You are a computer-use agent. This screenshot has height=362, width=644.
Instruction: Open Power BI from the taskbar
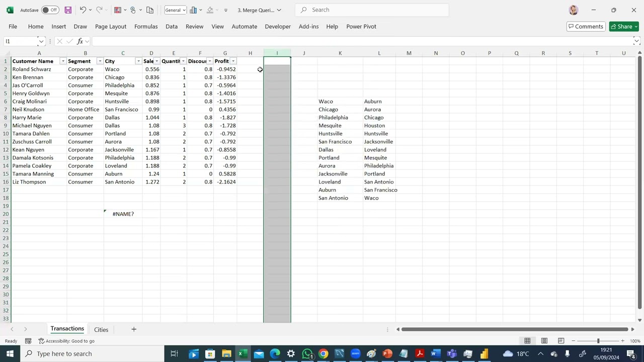[484, 354]
